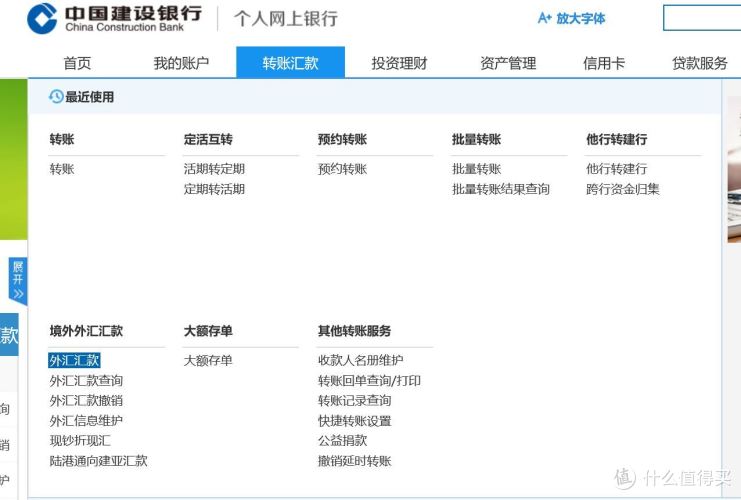This screenshot has width=741, height=500.
Task: Open the 我的账户 menu tab
Action: tap(181, 63)
